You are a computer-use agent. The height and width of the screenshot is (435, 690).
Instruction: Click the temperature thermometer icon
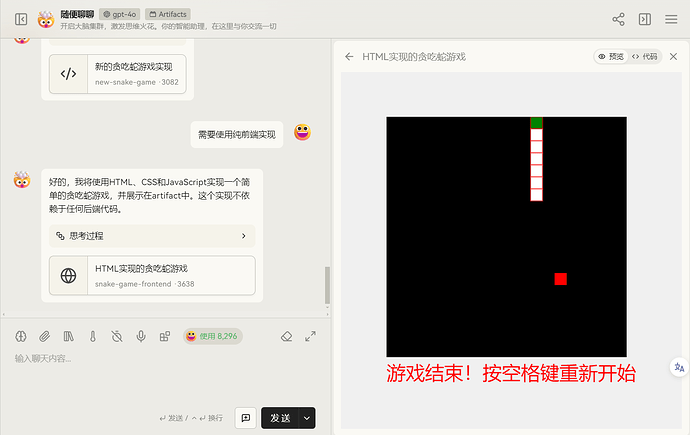click(x=92, y=336)
